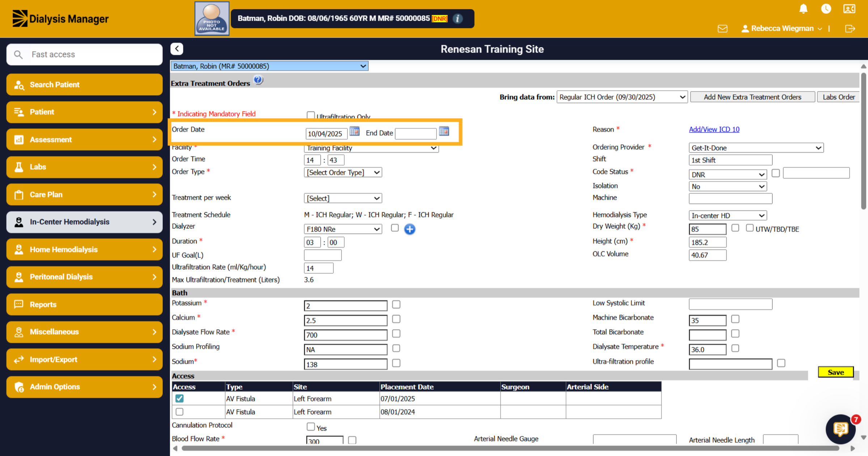Expand the Ordering Provider dropdown
Viewport: 868px width, 456px height.
[x=756, y=148]
